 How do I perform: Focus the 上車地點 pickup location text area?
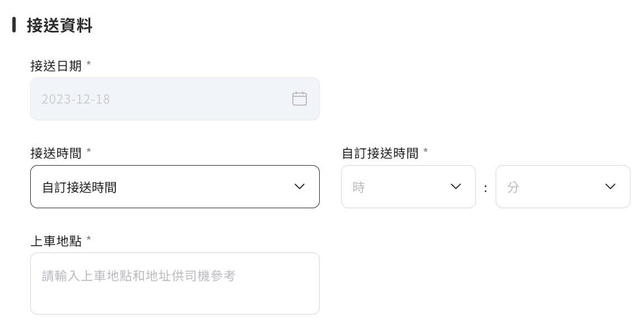(175, 284)
